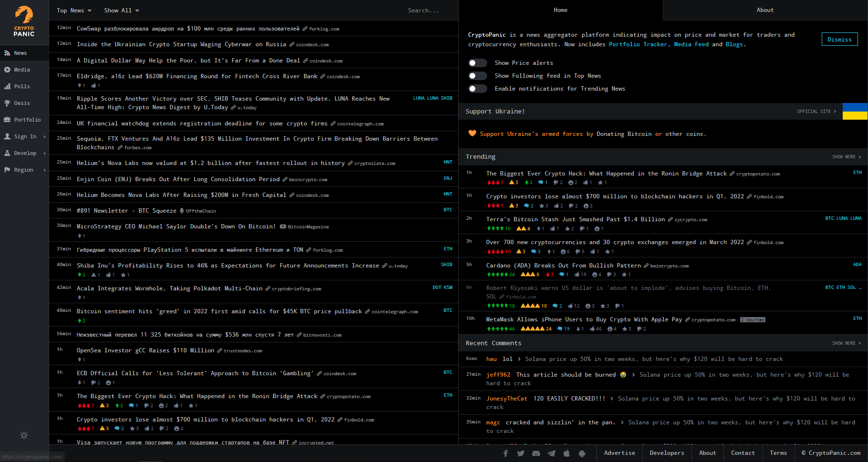Toggle light theme with sun icon
Screen dimensions: 868x462
[x=24, y=435]
